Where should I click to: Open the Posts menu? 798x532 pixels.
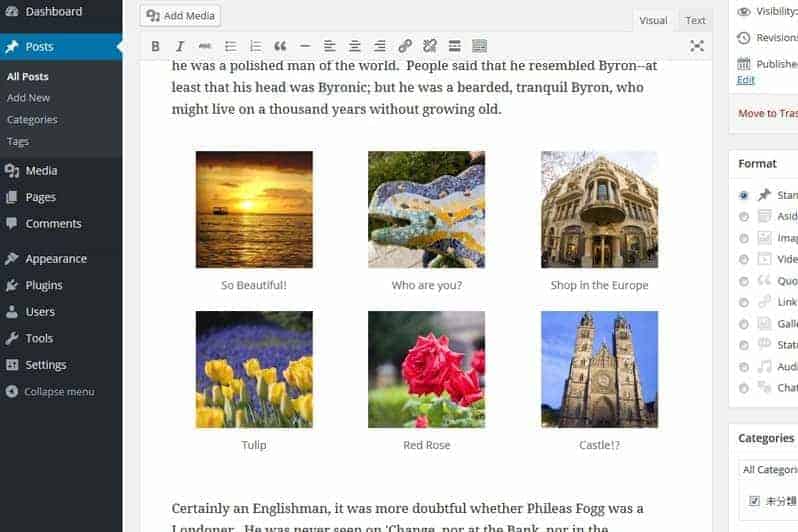pos(61,47)
